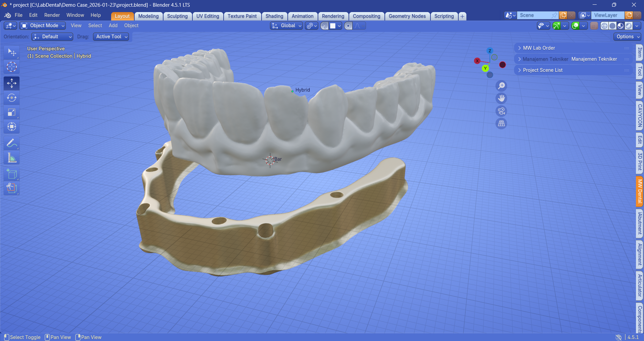Viewport: 644px width, 341px height.
Task: Click the red X axis gizmo ball
Action: [x=477, y=61]
